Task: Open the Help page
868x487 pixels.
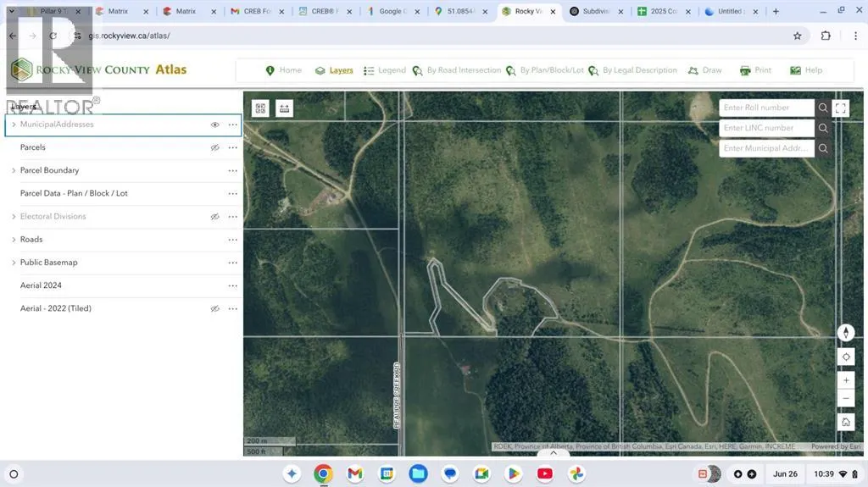Action: pyautogui.click(x=806, y=70)
